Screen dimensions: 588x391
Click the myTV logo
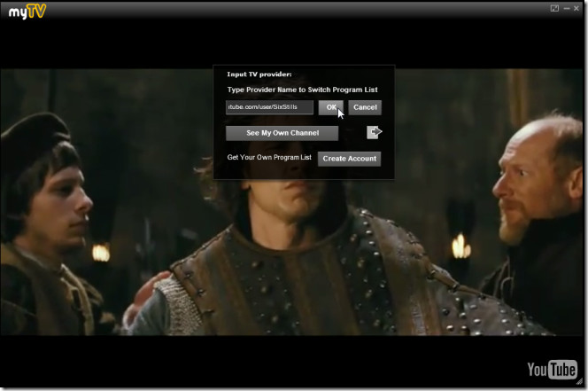pyautogui.click(x=27, y=12)
